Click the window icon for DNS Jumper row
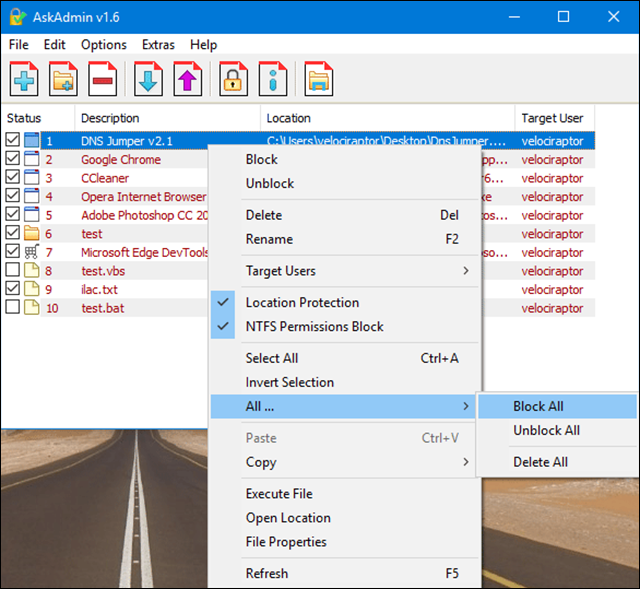640x589 pixels. pyautogui.click(x=31, y=140)
